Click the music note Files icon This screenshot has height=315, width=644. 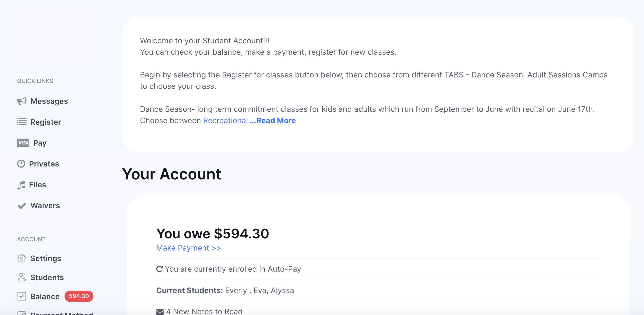pyautogui.click(x=21, y=185)
